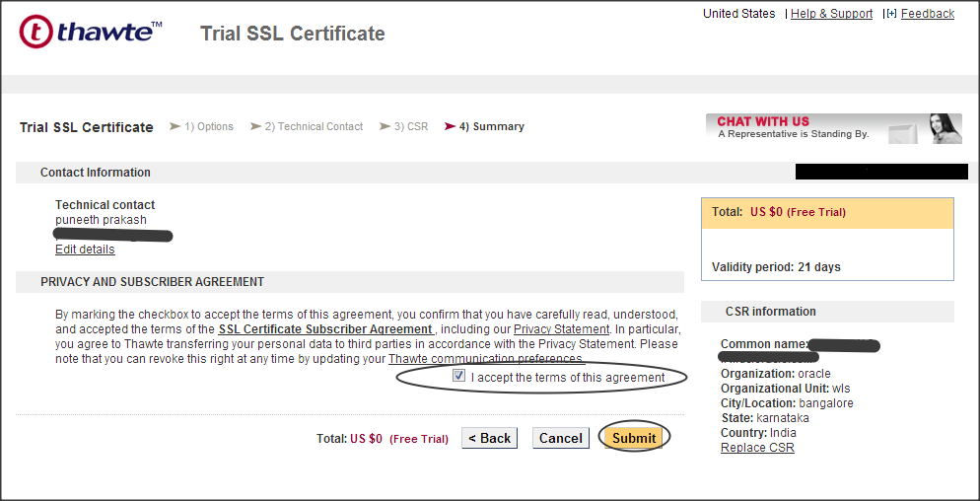Click the thawte logo
The image size is (980, 501).
[x=92, y=32]
